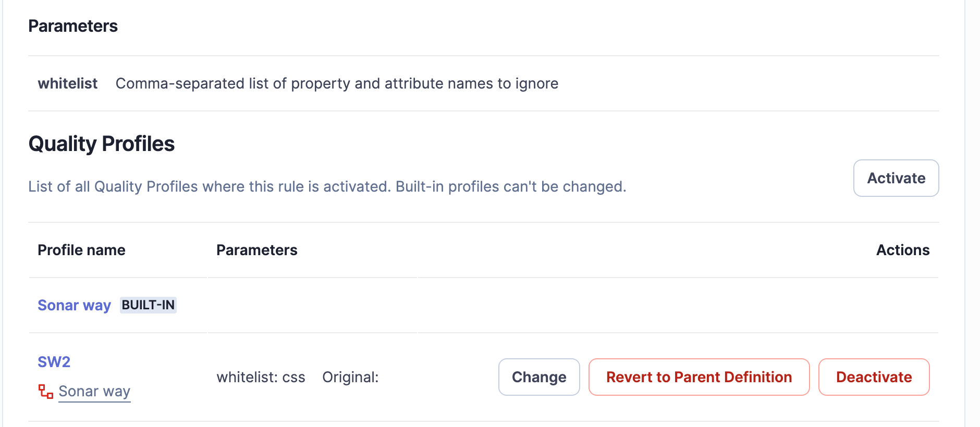
Task: Click the comma-separated list description text
Action: [x=337, y=83]
